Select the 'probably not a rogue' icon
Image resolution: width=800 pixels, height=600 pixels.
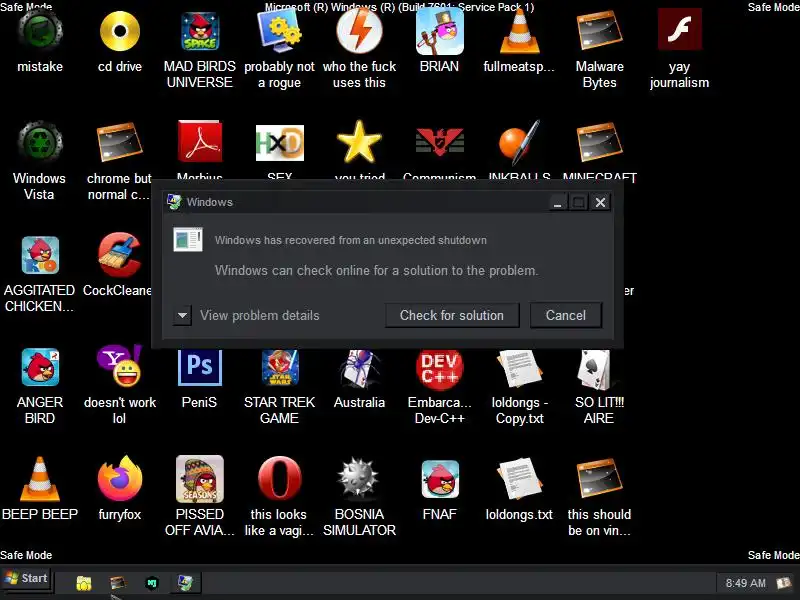(280, 32)
